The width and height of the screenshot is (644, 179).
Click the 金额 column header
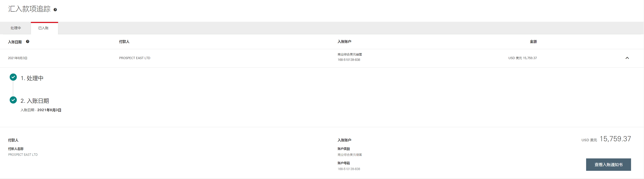coord(533,42)
